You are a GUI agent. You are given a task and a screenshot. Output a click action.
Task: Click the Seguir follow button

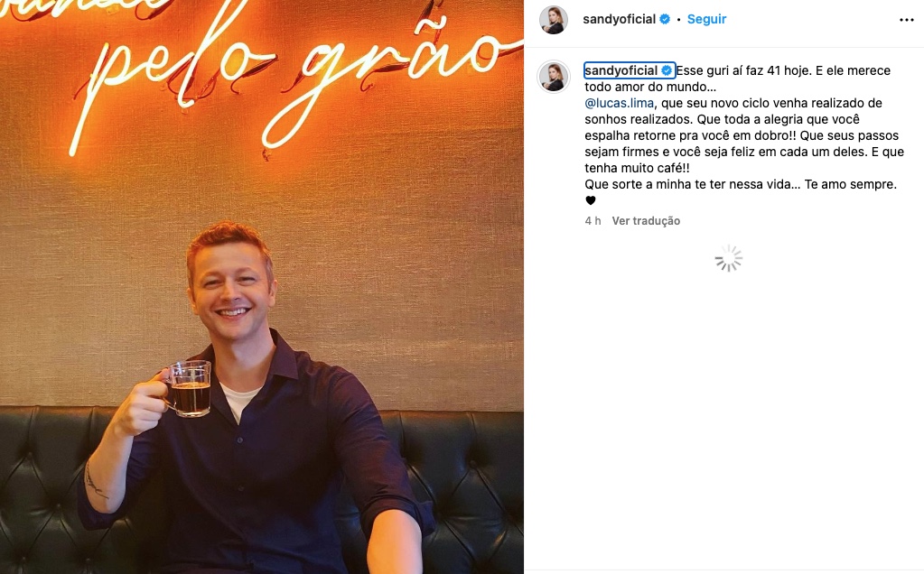706,20
